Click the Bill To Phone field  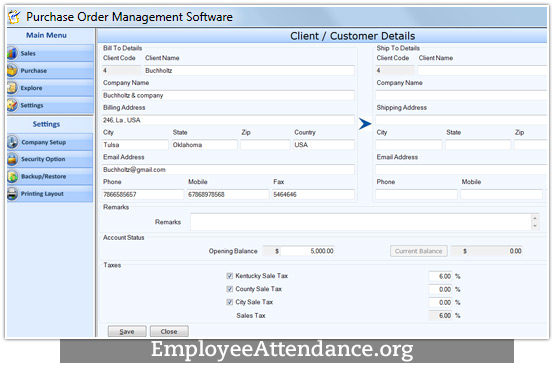[x=143, y=194]
